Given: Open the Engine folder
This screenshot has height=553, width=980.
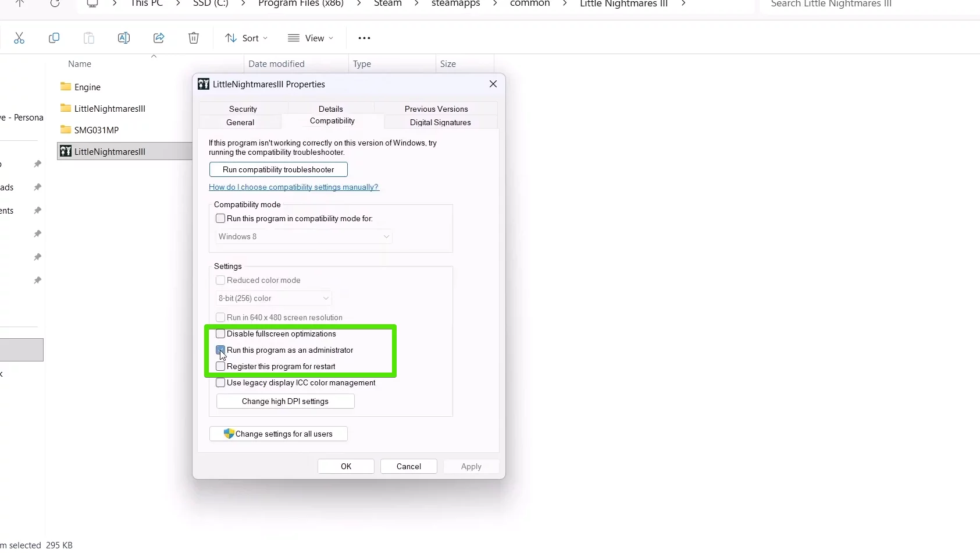Looking at the screenshot, I should click(87, 87).
